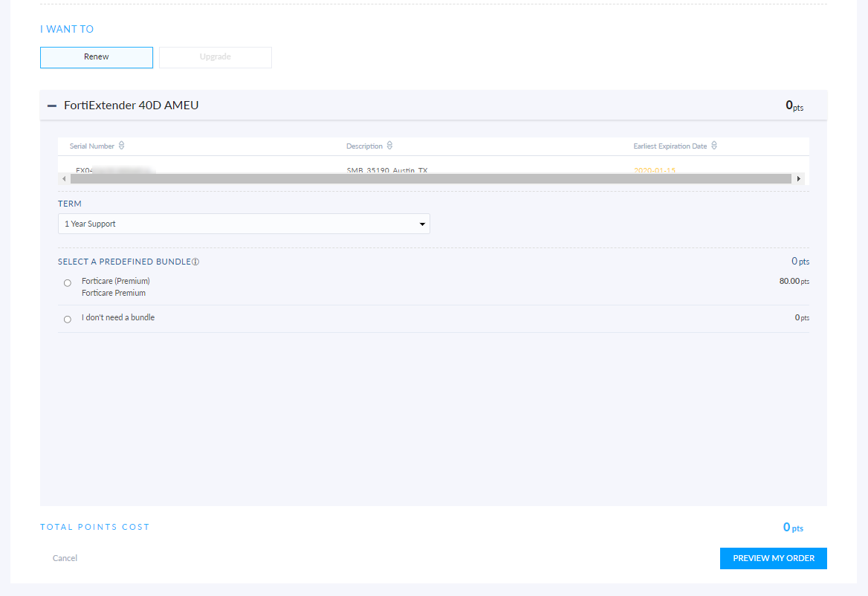Click the caret on the Term selector
Screen dimensions: 868x596
(422, 224)
